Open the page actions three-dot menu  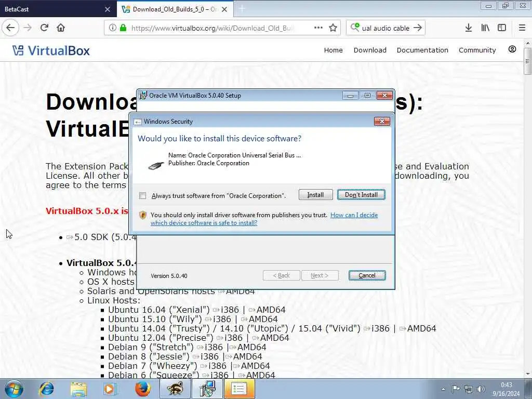point(318,28)
